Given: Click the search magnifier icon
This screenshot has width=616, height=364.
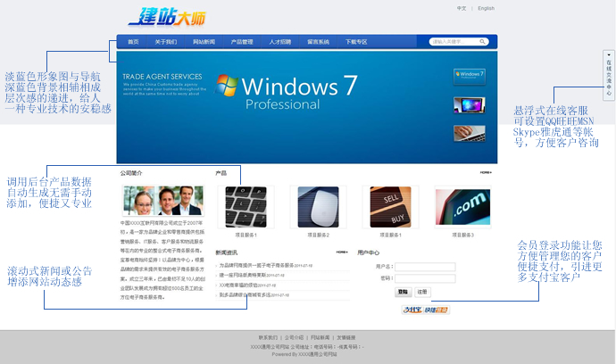Looking at the screenshot, I should pyautogui.click(x=482, y=42).
